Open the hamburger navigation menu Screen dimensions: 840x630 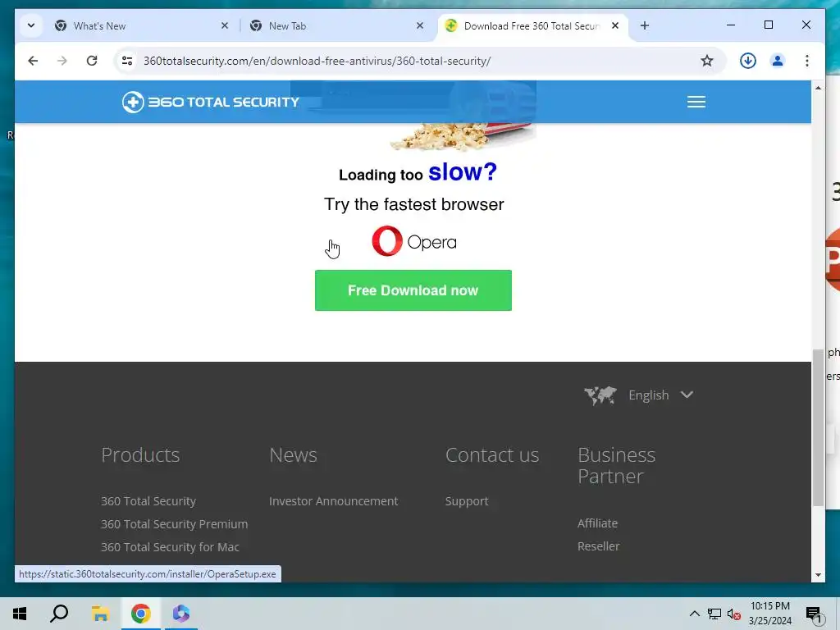click(696, 102)
